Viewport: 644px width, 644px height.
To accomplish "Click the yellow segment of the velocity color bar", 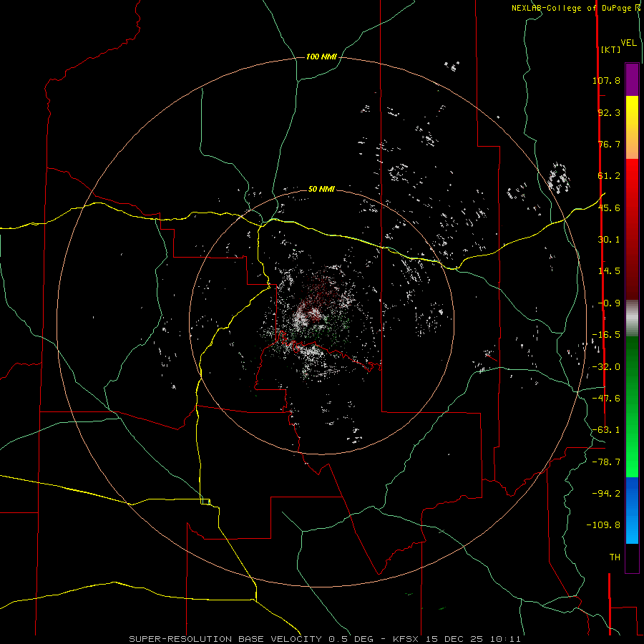I will coord(632,127).
